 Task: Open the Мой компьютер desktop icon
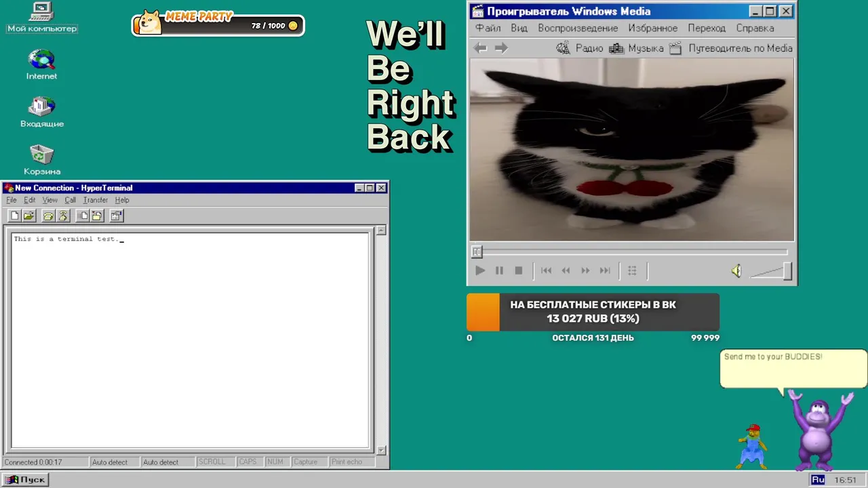(x=42, y=18)
